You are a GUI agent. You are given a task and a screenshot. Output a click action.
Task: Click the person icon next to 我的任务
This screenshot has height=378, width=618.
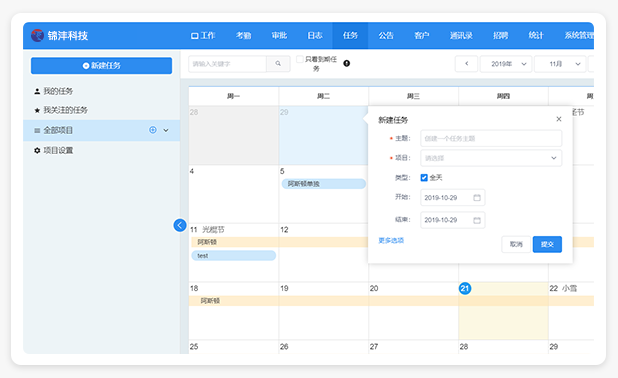tap(37, 91)
